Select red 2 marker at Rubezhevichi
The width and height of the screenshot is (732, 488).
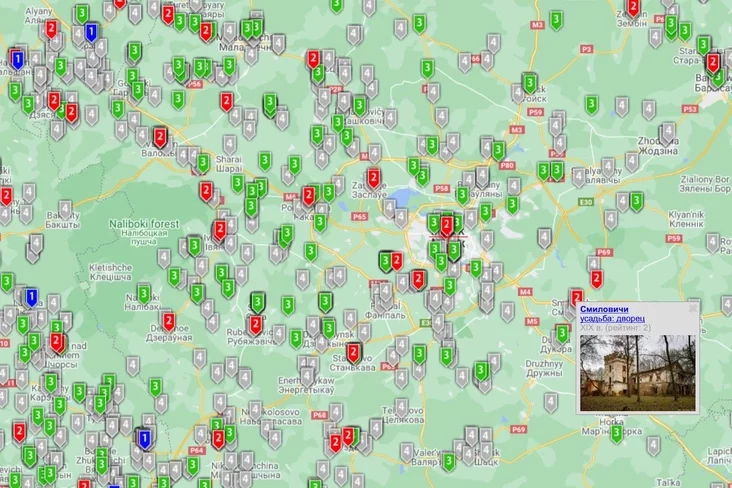click(x=257, y=323)
